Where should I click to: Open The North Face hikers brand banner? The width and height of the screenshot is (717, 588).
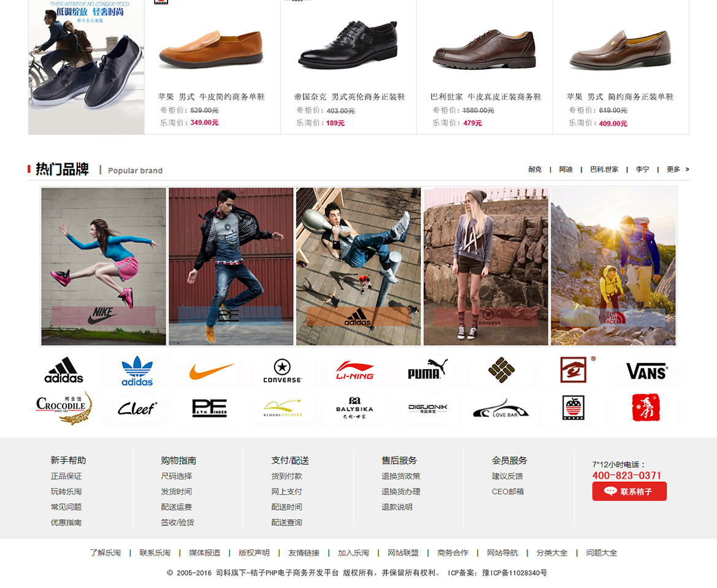coord(613,267)
